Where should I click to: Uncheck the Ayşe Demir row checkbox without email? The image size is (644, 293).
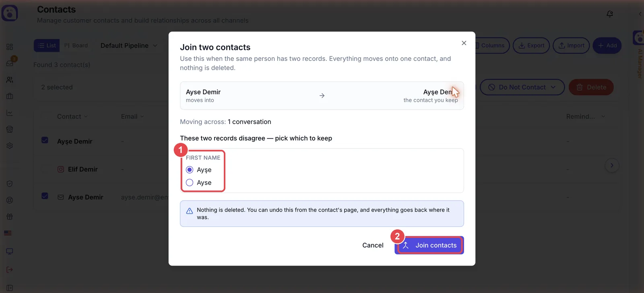pos(45,140)
